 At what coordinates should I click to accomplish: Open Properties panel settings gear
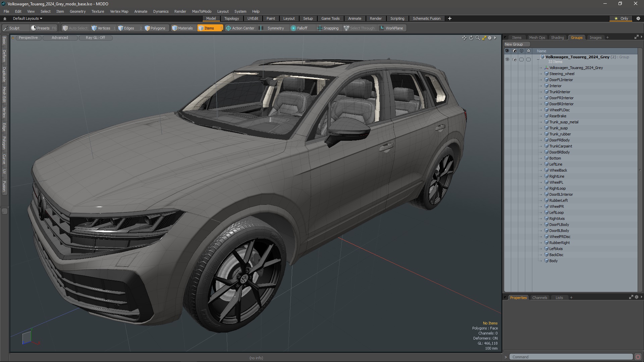click(x=637, y=297)
